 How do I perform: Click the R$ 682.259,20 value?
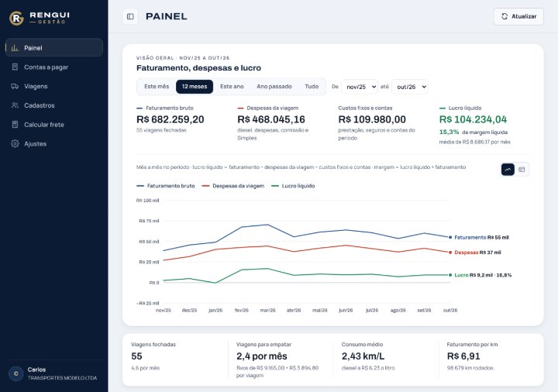pos(170,119)
